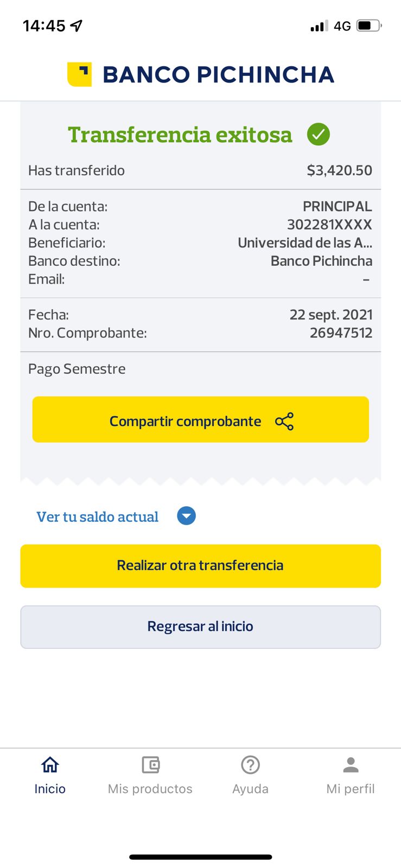Tap the share icon on the comprobante button
401x868 pixels.
click(284, 422)
